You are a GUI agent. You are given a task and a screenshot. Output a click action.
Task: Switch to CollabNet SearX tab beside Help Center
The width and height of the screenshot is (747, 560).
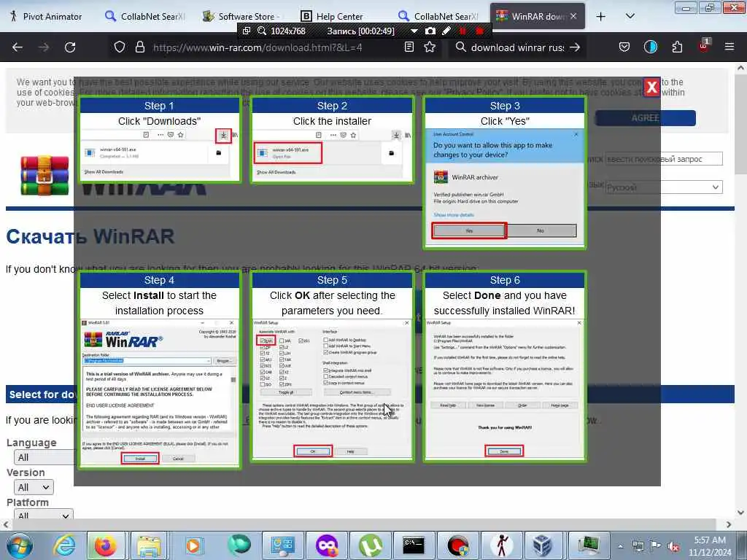pyautogui.click(x=438, y=16)
